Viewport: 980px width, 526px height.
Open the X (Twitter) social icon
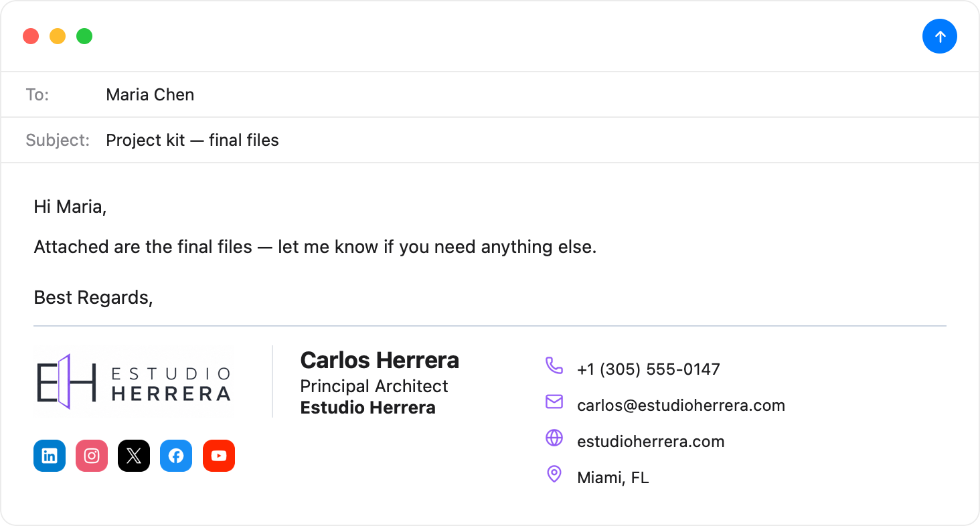tap(134, 456)
